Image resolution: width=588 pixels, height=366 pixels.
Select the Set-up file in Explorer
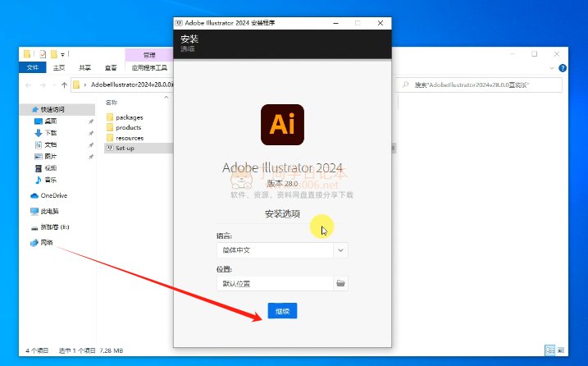[x=125, y=148]
